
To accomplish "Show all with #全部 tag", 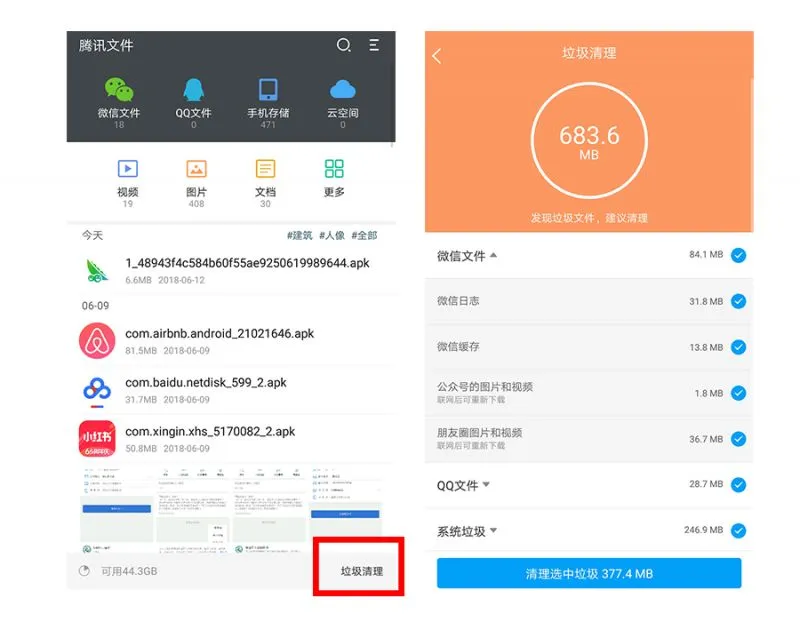I will point(364,235).
